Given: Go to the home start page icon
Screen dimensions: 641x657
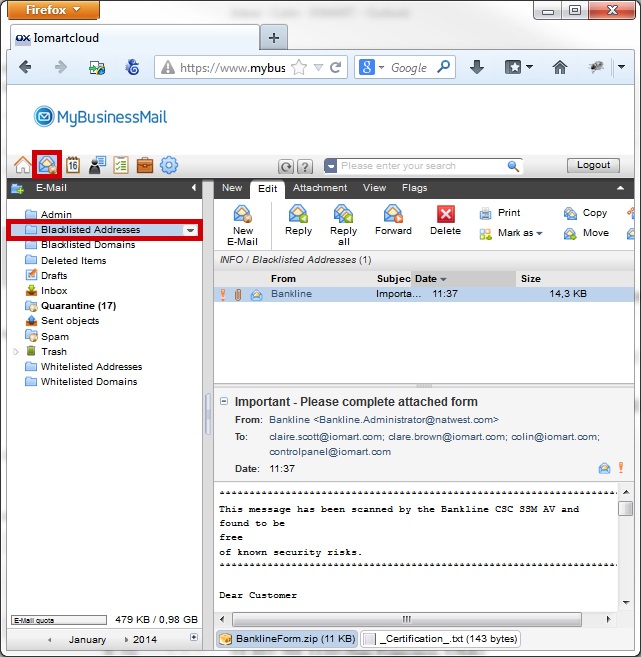Looking at the screenshot, I should 22,166.
